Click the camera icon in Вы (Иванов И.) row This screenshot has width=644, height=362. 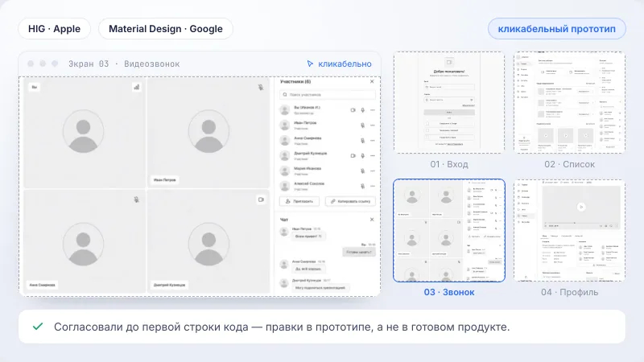point(353,110)
